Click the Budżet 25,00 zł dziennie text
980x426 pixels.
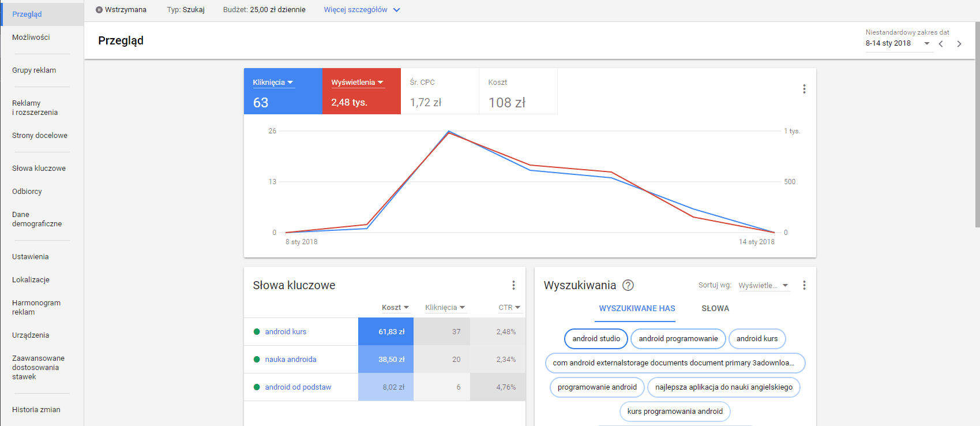(x=264, y=10)
